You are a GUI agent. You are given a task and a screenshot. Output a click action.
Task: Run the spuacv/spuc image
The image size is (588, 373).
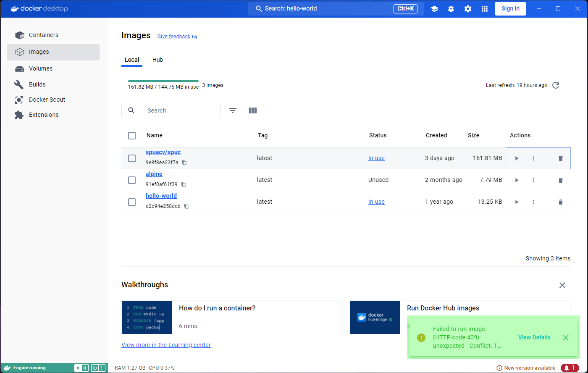click(x=517, y=158)
